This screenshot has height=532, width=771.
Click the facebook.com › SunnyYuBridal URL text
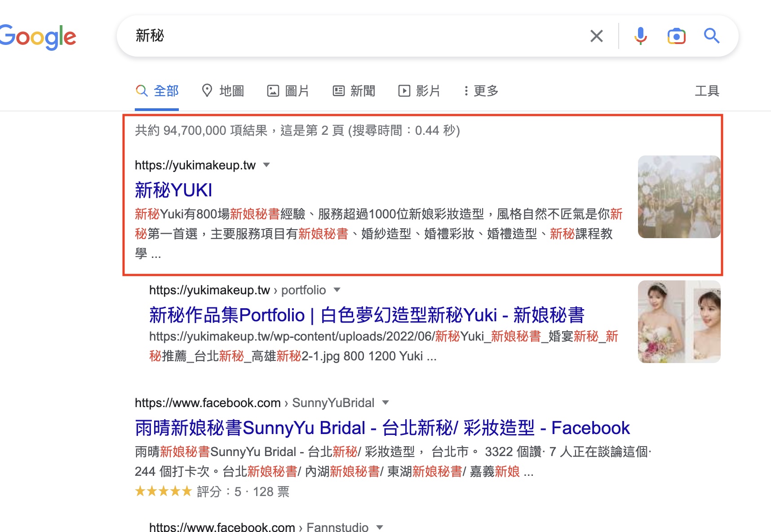click(x=254, y=403)
